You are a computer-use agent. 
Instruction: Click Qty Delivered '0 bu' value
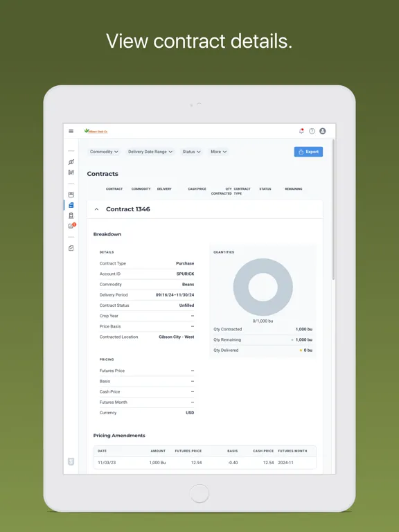[308, 350]
